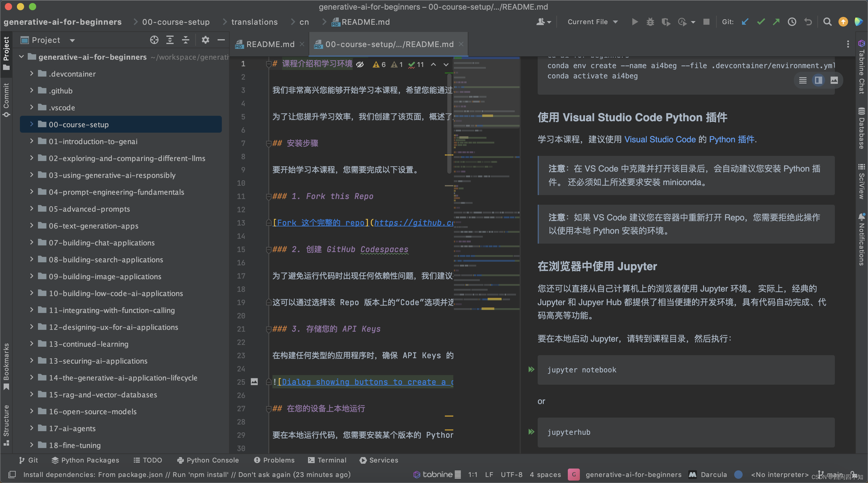The height and width of the screenshot is (483, 868).
Task: Select the README.md tab
Action: [x=266, y=43]
